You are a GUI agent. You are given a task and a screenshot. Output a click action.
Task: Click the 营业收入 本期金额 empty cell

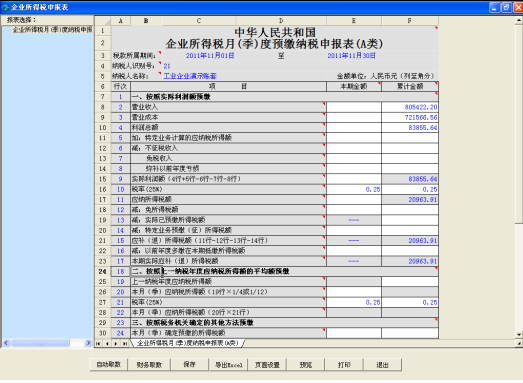pos(354,107)
